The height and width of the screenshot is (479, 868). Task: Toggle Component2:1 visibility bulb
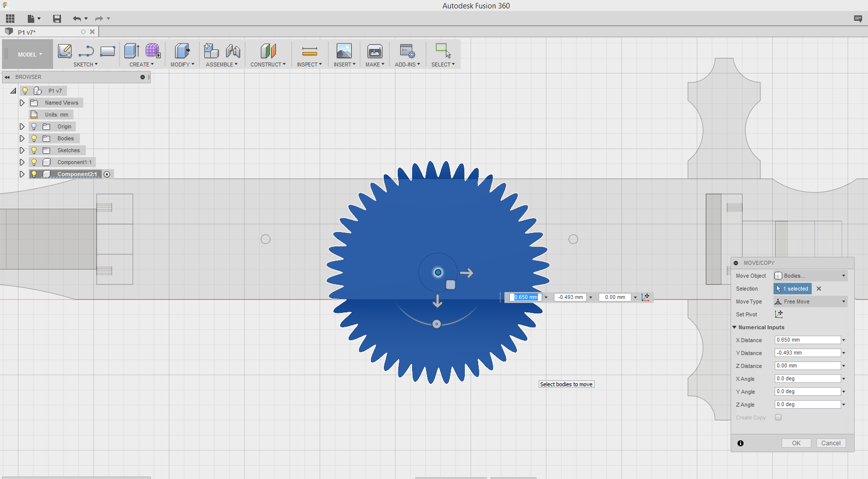[34, 174]
